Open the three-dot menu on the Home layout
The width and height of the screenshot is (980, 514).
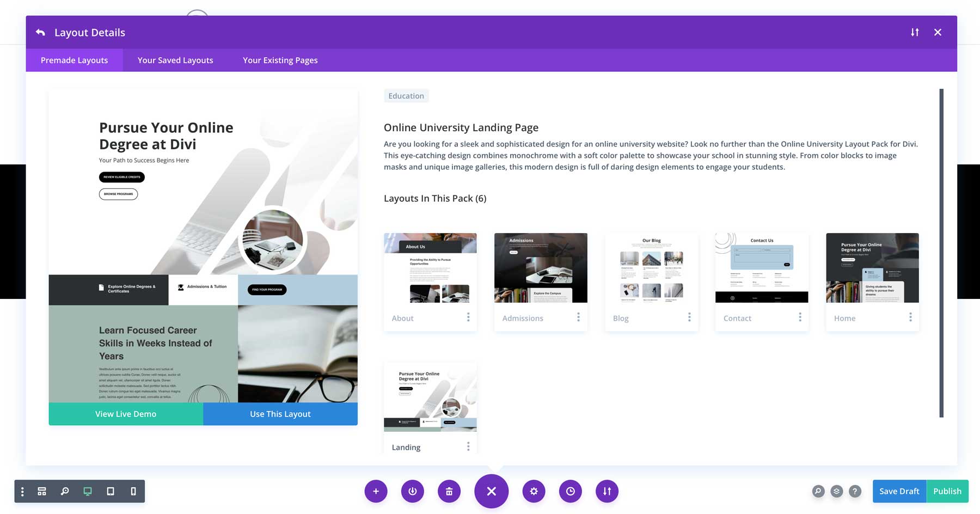tap(910, 317)
